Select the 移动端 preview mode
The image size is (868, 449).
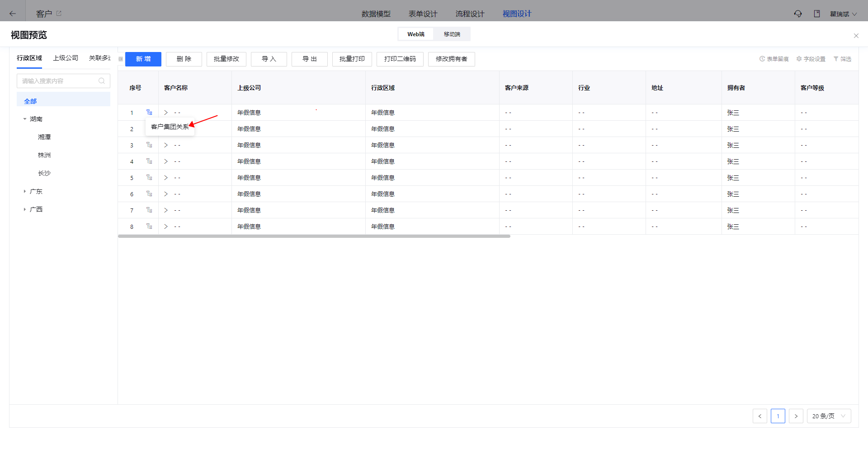[x=452, y=34]
